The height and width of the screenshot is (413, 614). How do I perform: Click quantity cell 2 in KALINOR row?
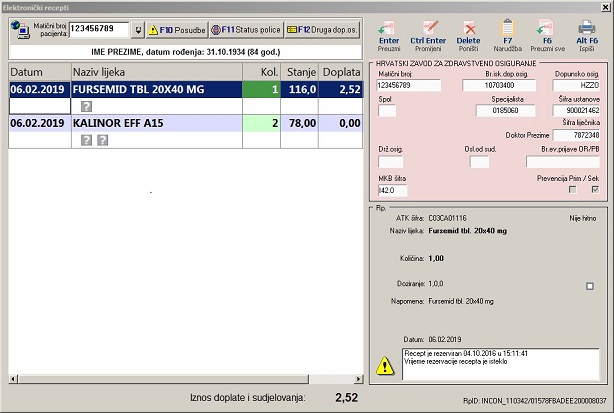261,123
